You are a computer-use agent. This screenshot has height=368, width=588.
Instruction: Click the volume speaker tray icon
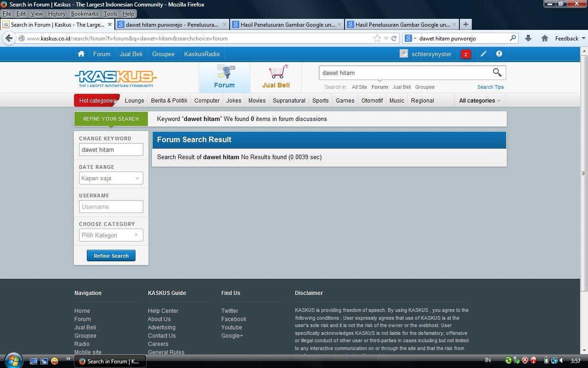coord(562,360)
